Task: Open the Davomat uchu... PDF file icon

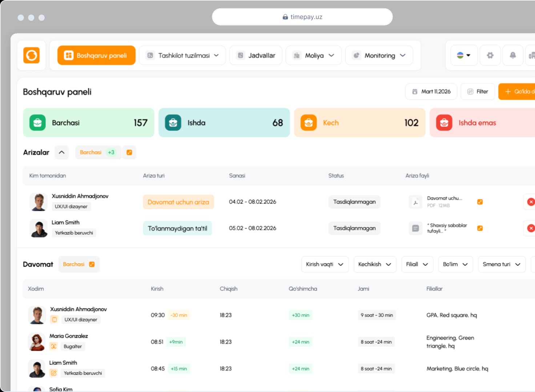Action: tap(415, 202)
